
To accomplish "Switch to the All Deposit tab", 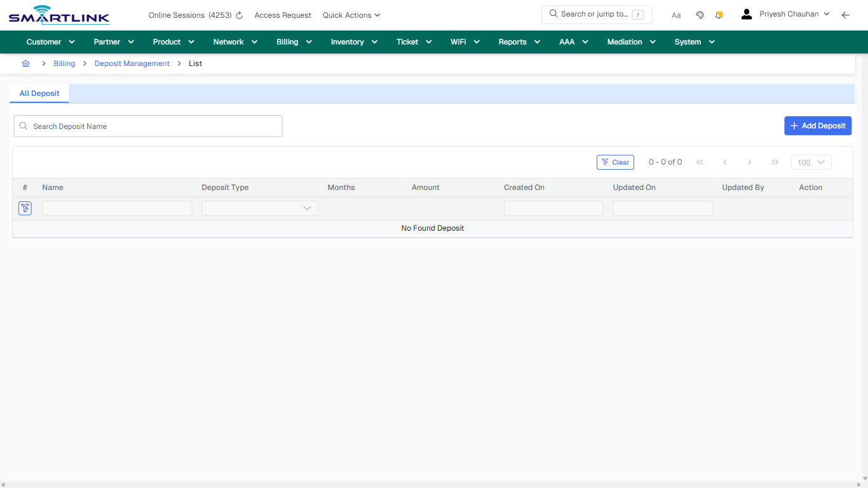I will (39, 93).
